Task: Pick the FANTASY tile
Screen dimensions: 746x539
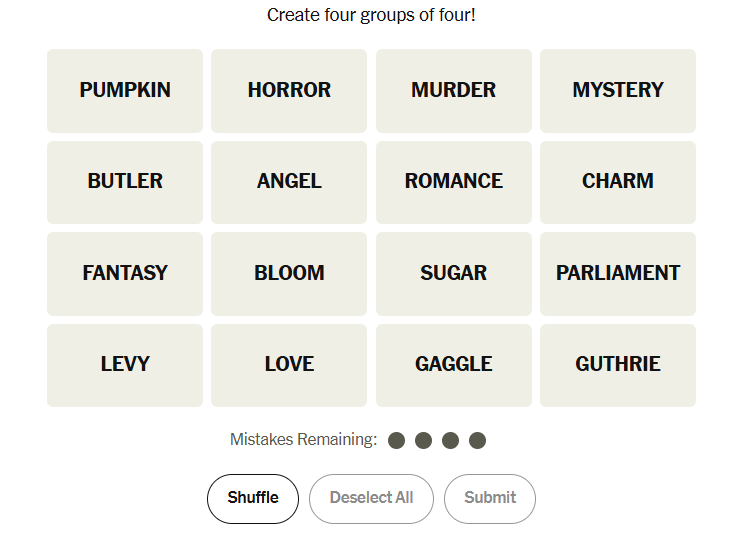Action: coord(125,273)
